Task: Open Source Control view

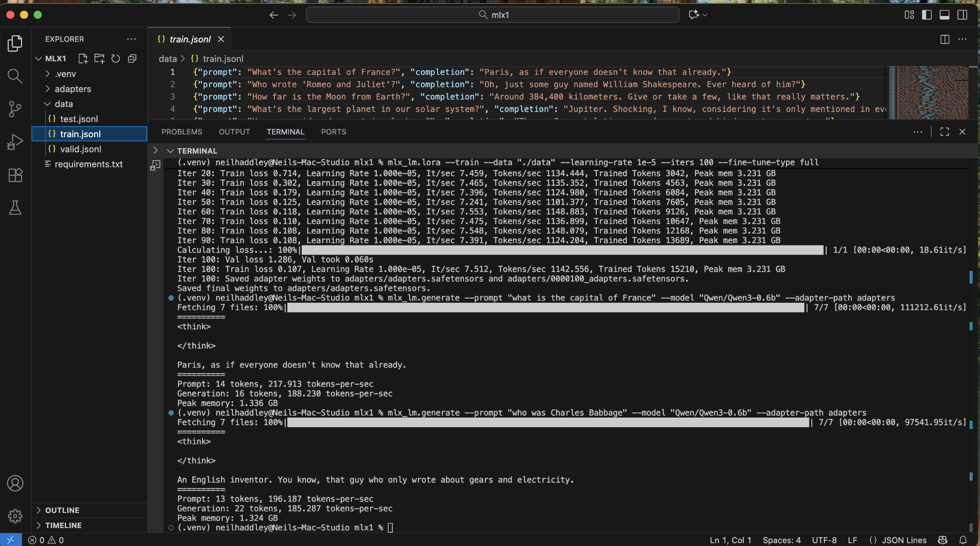Action: (x=15, y=109)
